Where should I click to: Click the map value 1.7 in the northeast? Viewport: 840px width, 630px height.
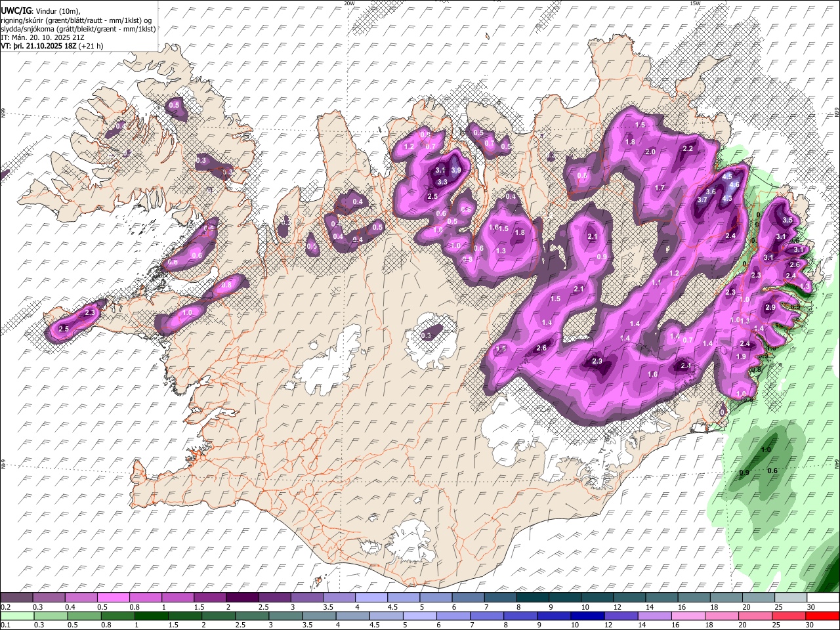(660, 188)
